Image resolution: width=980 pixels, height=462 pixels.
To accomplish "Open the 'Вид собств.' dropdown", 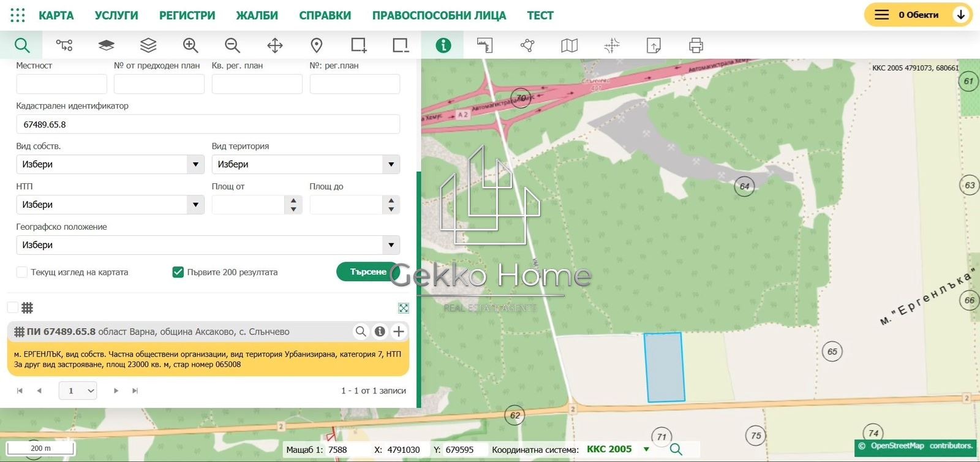I will 110,164.
